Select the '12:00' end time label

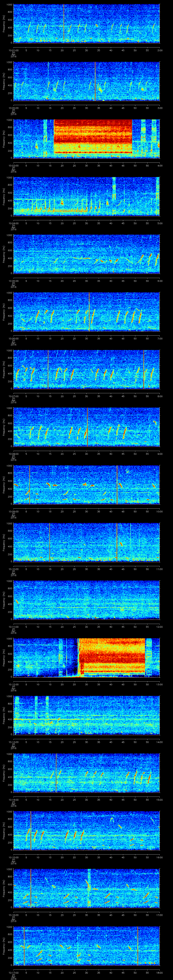pos(159,627)
